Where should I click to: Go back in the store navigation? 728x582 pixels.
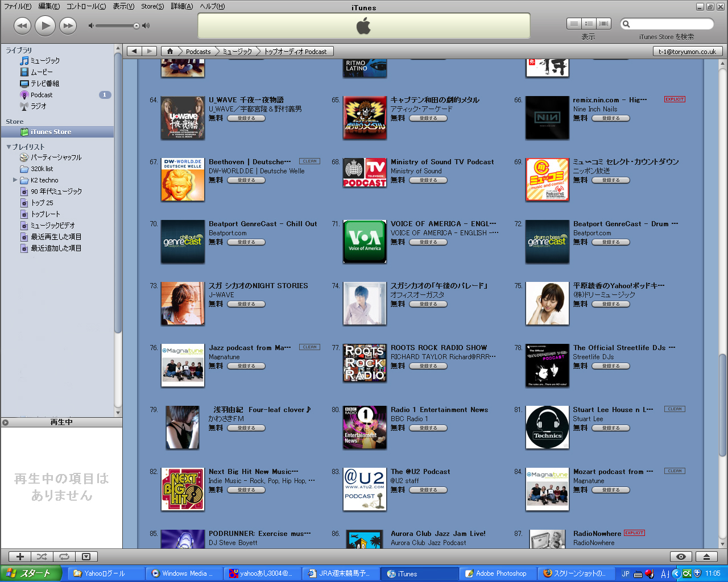pos(134,51)
